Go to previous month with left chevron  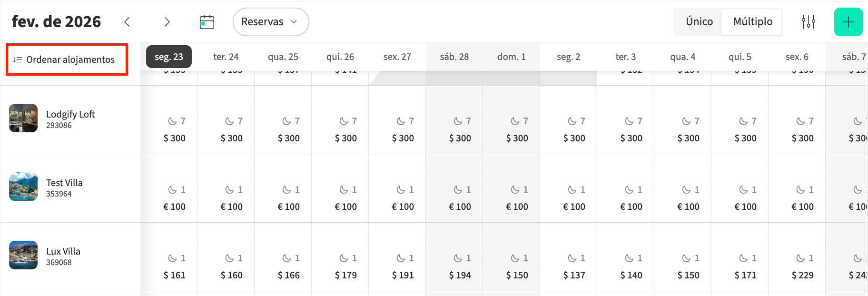click(127, 22)
